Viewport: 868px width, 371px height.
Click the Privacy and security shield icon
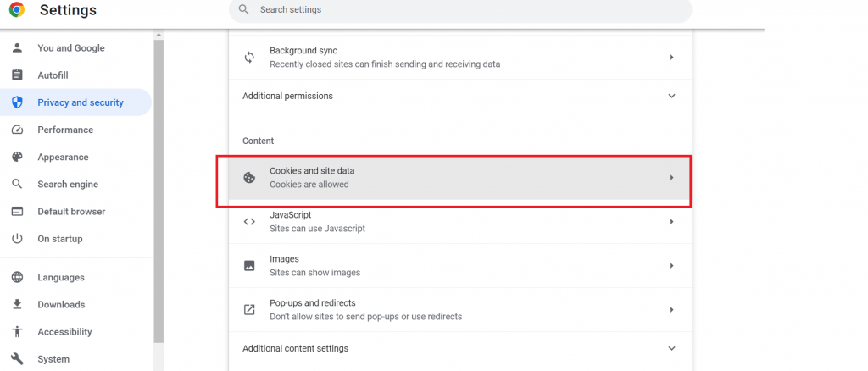click(x=17, y=102)
